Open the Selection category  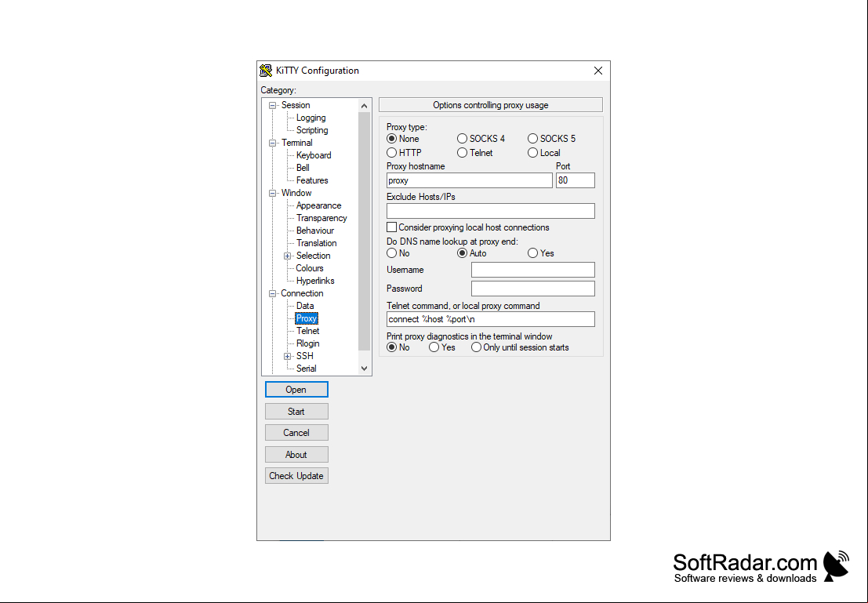click(x=313, y=256)
